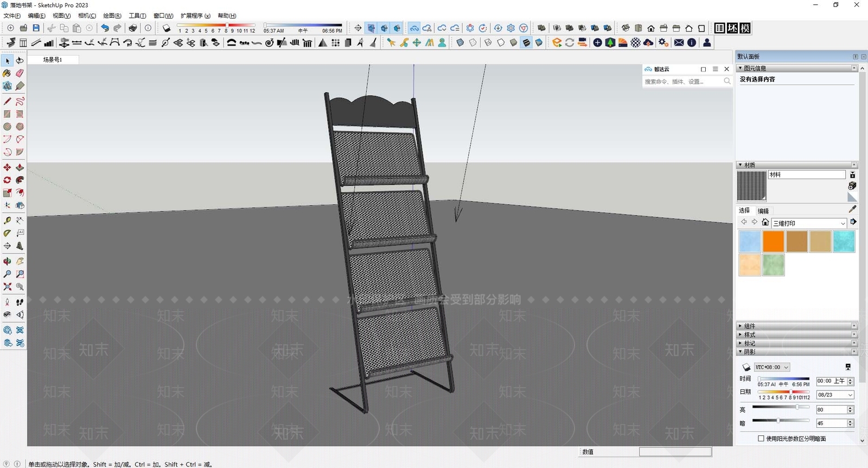
Task: Switch to the 编辑 material edit tab
Action: 763,211
